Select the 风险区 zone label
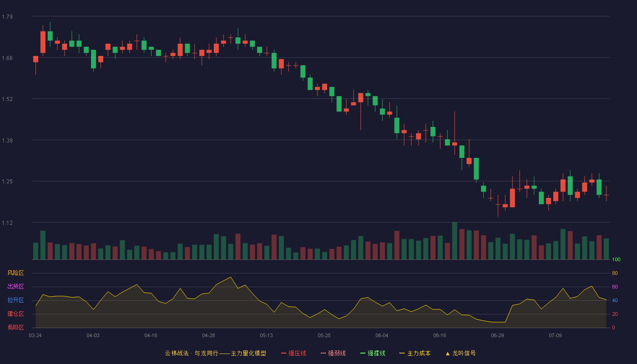The width and height of the screenshot is (637, 364). coord(15,273)
